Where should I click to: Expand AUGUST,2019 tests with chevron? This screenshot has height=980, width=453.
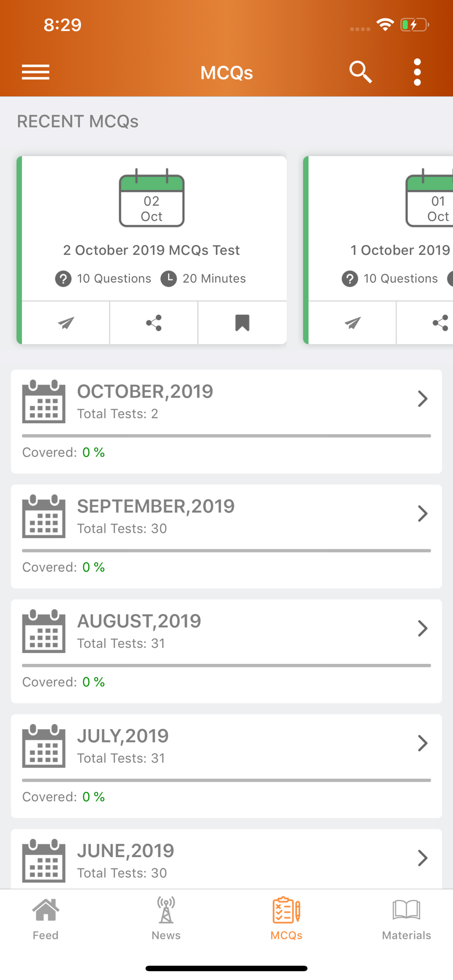(x=423, y=628)
